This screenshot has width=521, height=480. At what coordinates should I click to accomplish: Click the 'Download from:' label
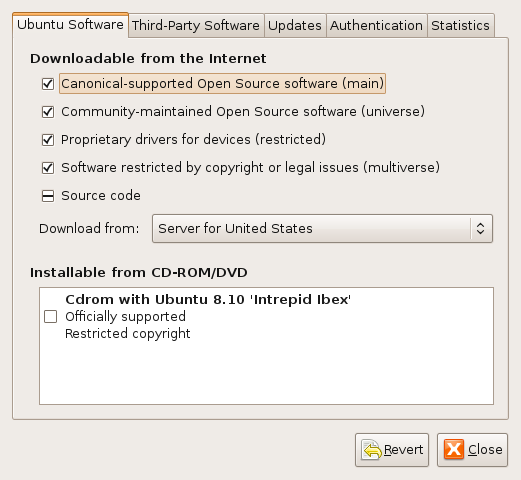point(89,229)
